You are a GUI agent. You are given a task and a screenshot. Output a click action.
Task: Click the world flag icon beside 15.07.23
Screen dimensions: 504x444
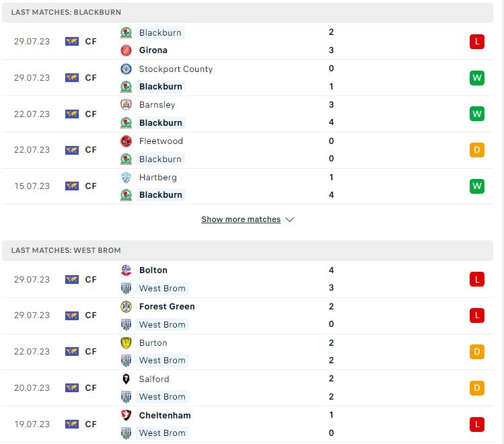click(72, 186)
